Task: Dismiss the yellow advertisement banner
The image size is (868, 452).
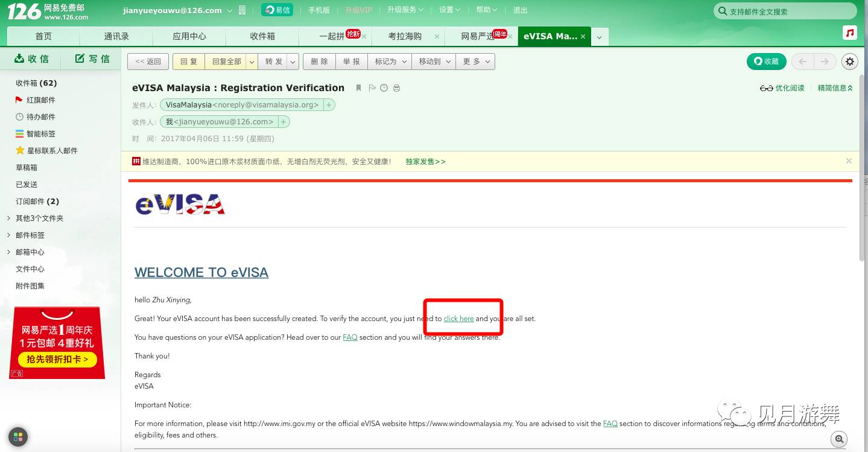Action: click(849, 161)
